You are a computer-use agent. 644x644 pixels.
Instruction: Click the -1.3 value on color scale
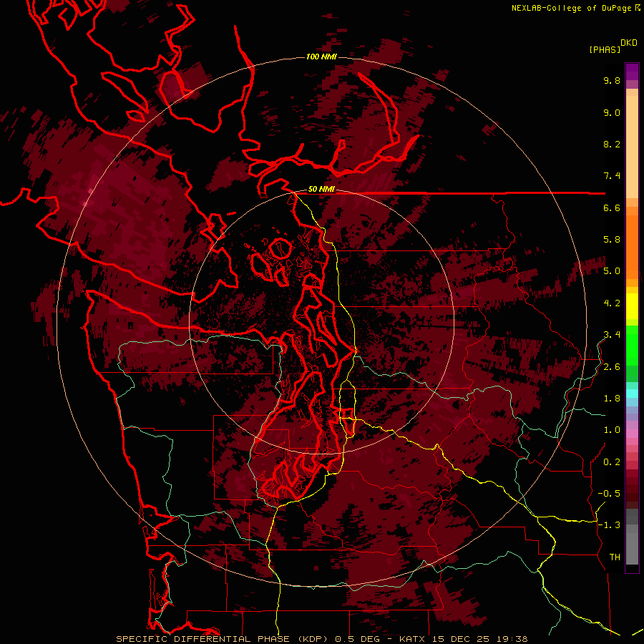point(609,525)
